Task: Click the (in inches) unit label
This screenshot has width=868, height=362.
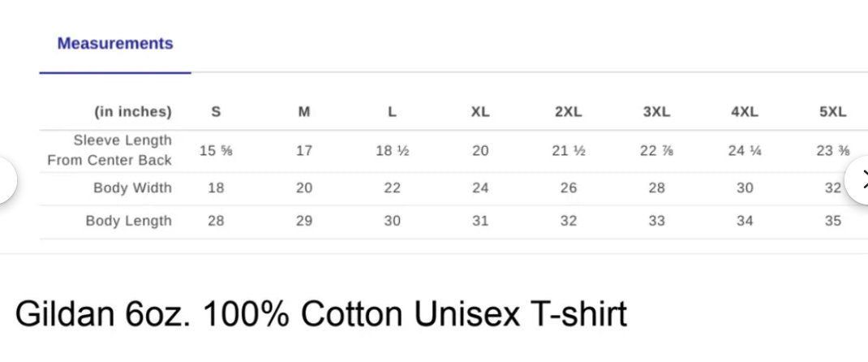Action: point(133,112)
